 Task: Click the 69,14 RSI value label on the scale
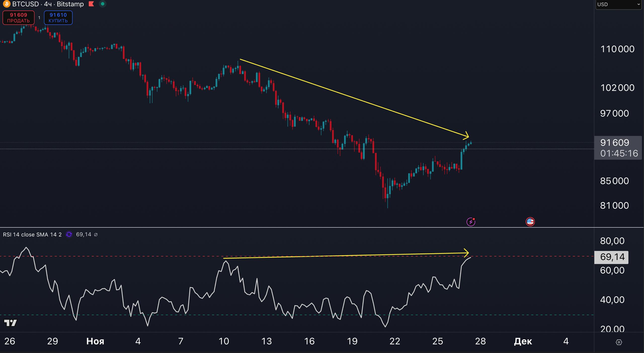coord(611,257)
